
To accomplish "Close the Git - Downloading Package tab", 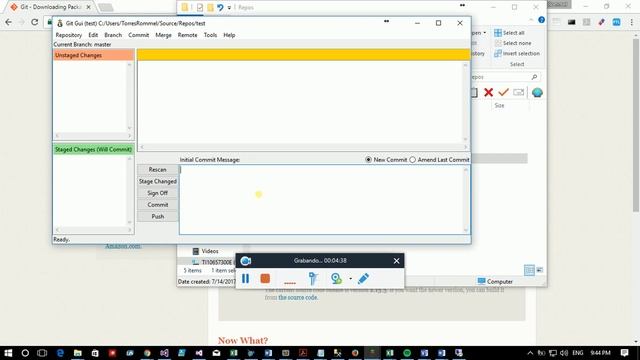I will click(89, 7).
